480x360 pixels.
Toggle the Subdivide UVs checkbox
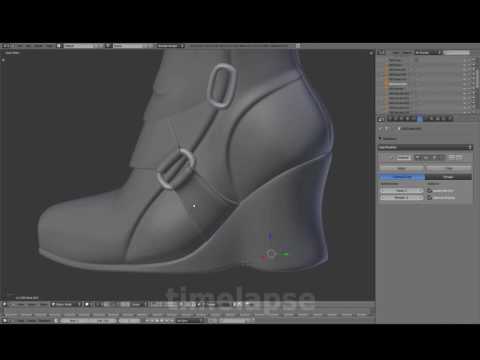pyautogui.click(x=430, y=191)
